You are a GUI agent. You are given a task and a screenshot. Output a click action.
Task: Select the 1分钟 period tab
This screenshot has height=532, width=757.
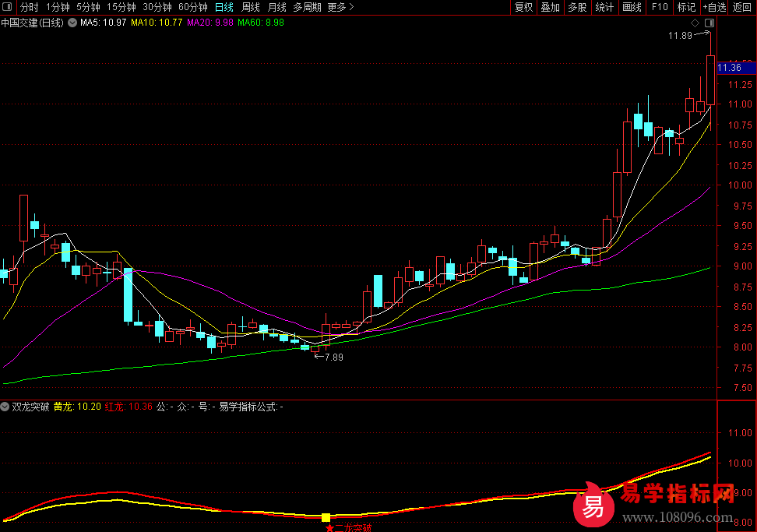(x=58, y=7)
